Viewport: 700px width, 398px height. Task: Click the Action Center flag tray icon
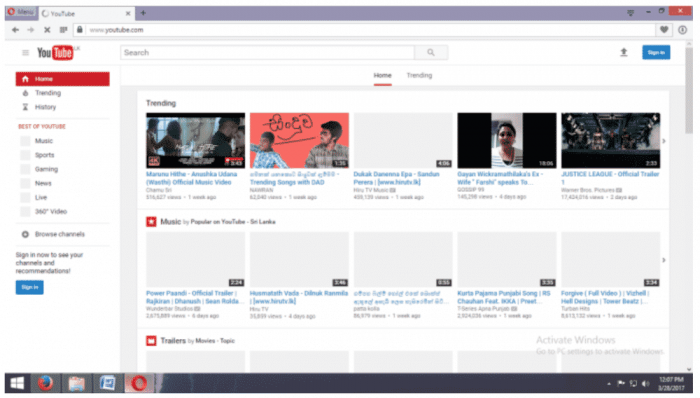[621, 384]
